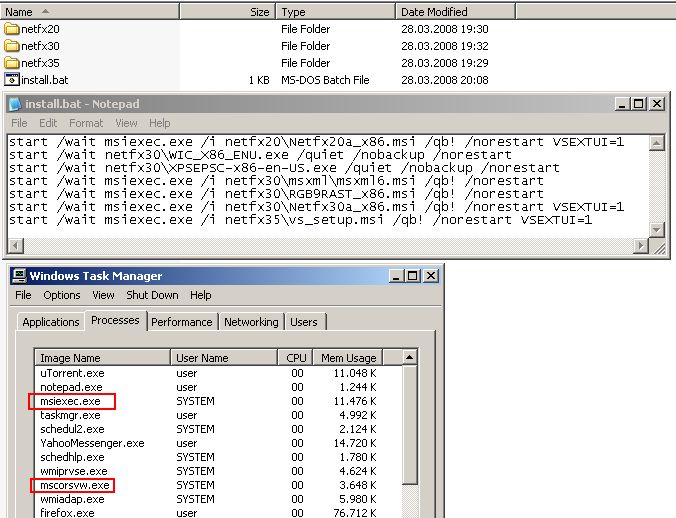676x518 pixels.
Task: Select the wmiprvse.exe process
Action: (x=219, y=471)
